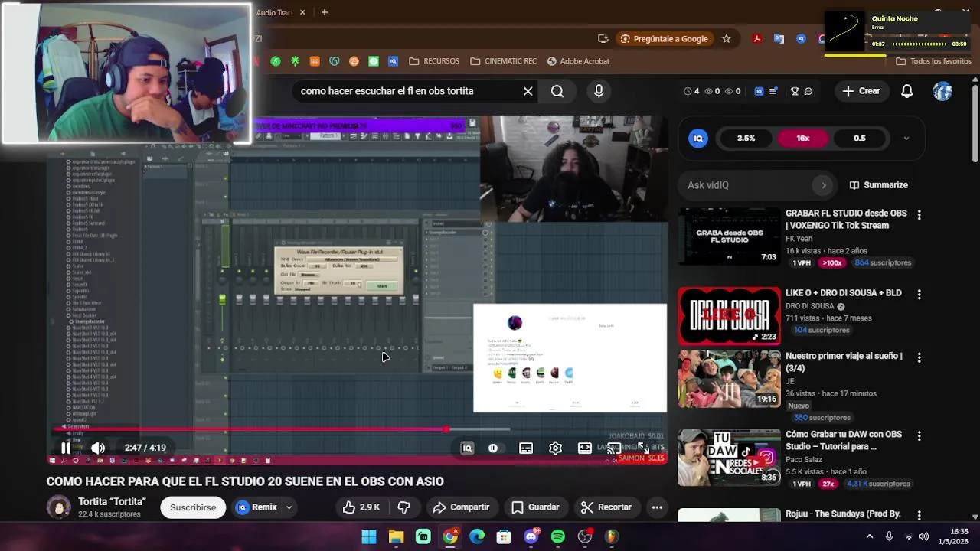Image resolution: width=980 pixels, height=551 pixels.
Task: Click the Adobe Acrobat extension icon
Action: point(756,39)
